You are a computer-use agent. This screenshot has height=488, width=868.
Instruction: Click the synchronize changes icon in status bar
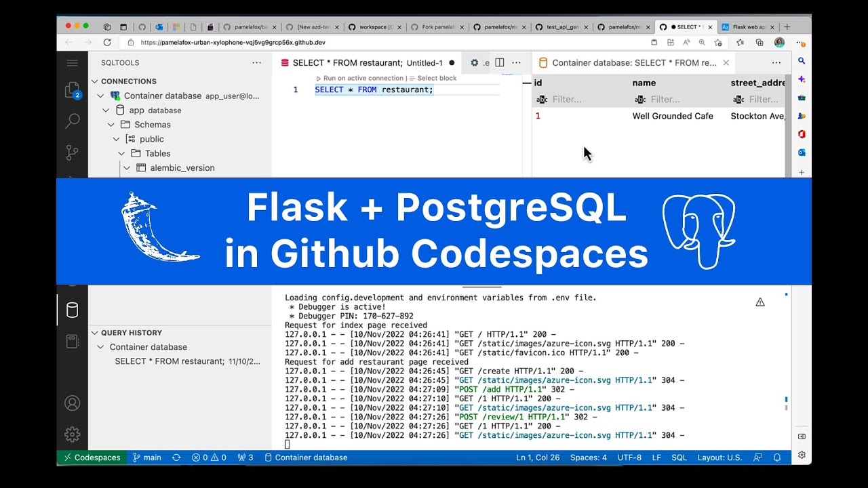point(176,457)
